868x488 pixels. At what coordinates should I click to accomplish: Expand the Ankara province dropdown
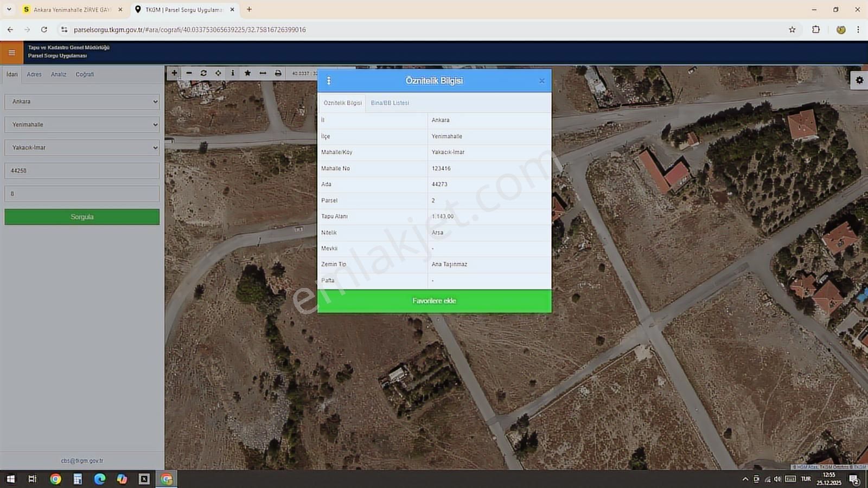82,101
